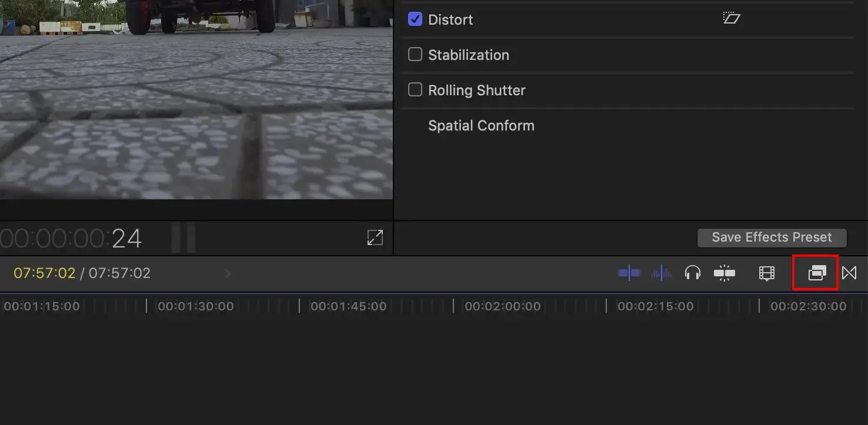
Task: Click the viewer full-screen arrows icon
Action: (x=375, y=237)
